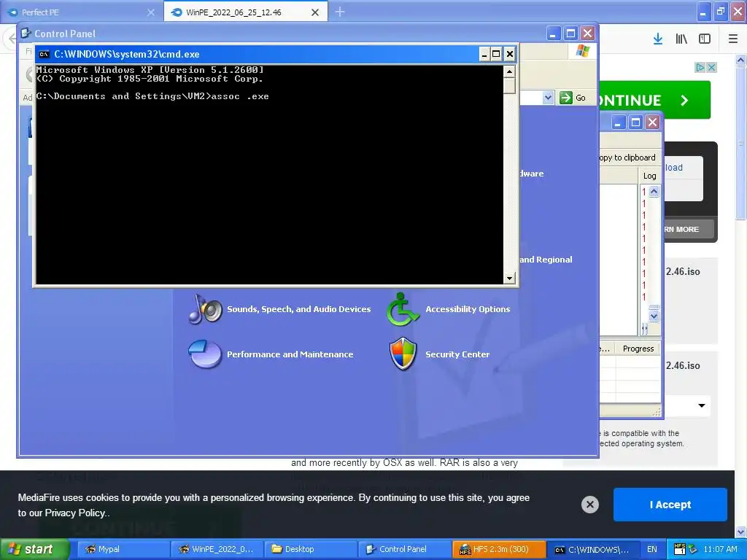This screenshot has width=747, height=560.
Task: Switch to Control Panel taskbar button
Action: pyautogui.click(x=404, y=549)
